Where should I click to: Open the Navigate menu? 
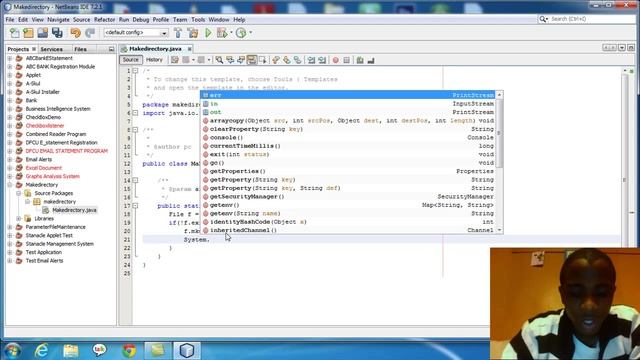tap(58, 20)
